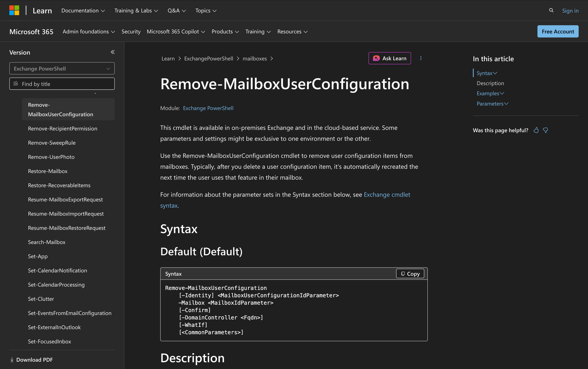Image resolution: width=588 pixels, height=369 pixels.
Task: Expand the Training & Labs menu
Action: coord(136,11)
